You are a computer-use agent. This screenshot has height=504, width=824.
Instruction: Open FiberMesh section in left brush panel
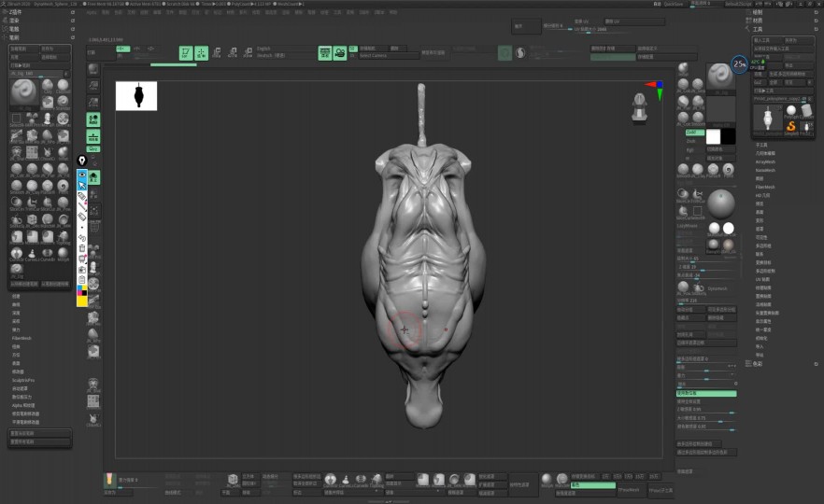click(x=21, y=338)
